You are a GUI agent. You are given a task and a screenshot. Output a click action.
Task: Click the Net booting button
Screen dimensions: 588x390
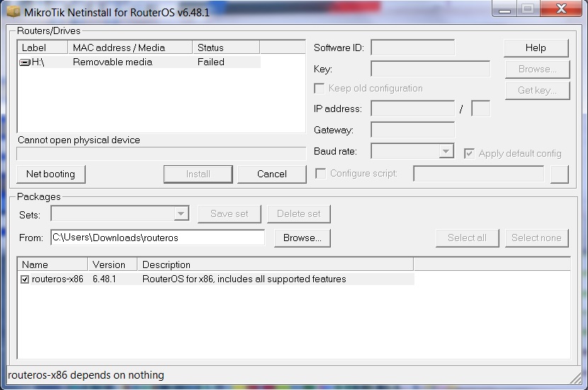(x=51, y=174)
